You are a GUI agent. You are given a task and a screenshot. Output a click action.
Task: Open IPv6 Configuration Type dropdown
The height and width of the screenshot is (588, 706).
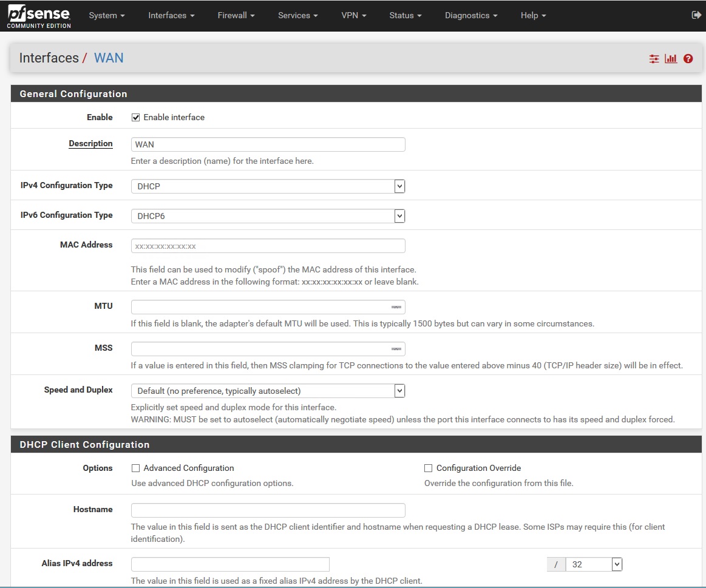coord(268,216)
